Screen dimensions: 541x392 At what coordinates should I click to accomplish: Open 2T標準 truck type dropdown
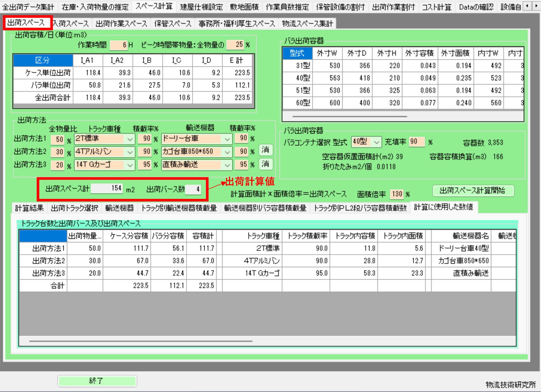coord(130,139)
